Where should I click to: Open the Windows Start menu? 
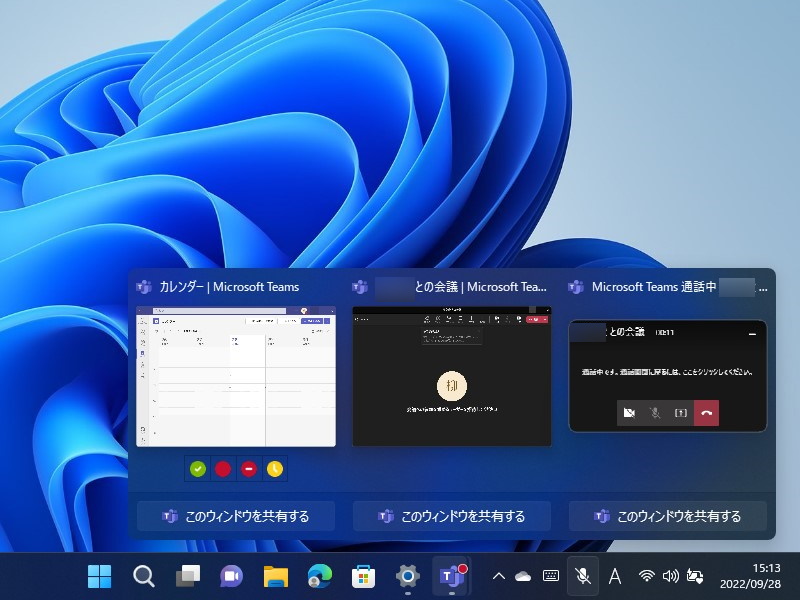(99, 577)
